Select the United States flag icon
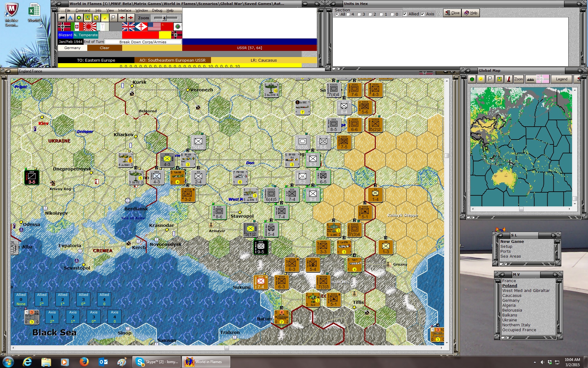The image size is (588, 368). tap(154, 27)
